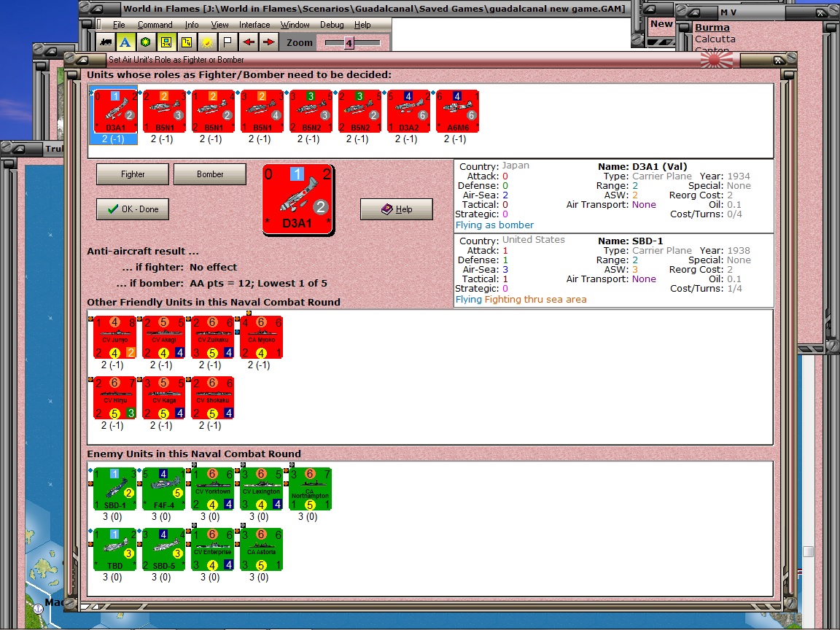Select the CA Myoko friendly cruiser
Image resolution: width=840 pixels, height=630 pixels.
(x=262, y=337)
